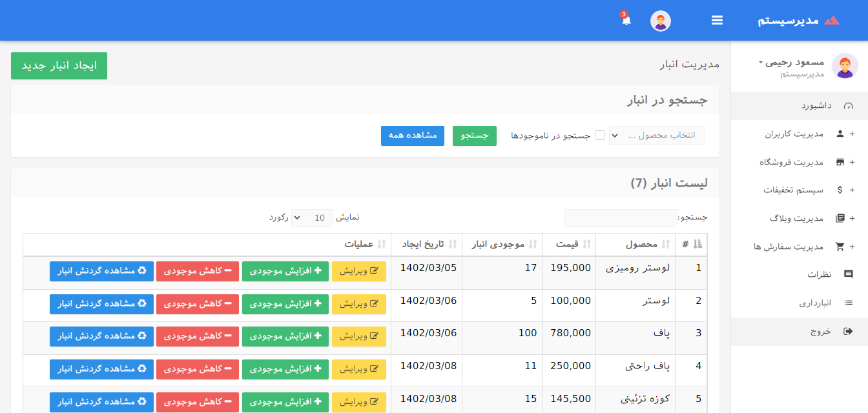Click the خروج logout icon
The image size is (868, 413).
(x=849, y=331)
